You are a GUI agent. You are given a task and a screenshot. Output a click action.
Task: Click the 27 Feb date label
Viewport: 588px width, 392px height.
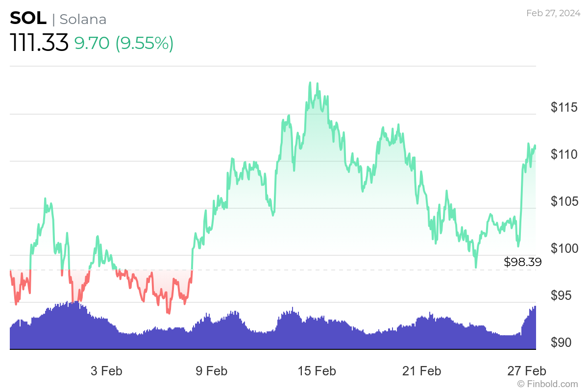coord(527,371)
